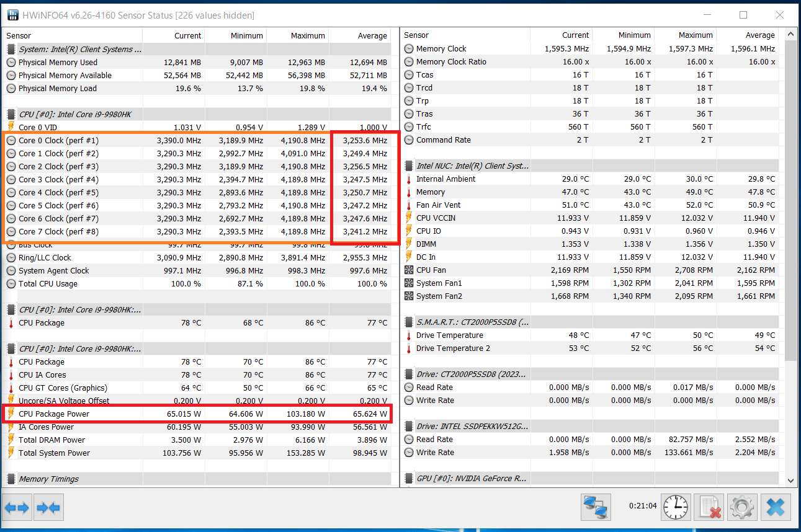This screenshot has width=801, height=532.
Task: Click the vertical scrollbar up arrow
Action: pos(790,33)
